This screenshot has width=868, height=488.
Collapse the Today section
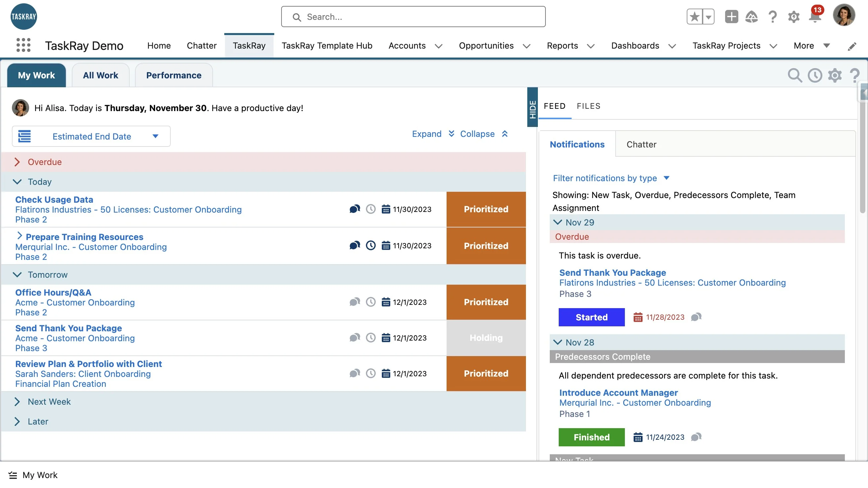coord(17,182)
